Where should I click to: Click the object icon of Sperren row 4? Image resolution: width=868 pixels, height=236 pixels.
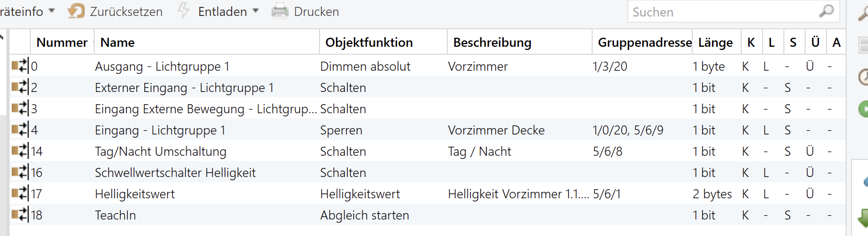19,130
